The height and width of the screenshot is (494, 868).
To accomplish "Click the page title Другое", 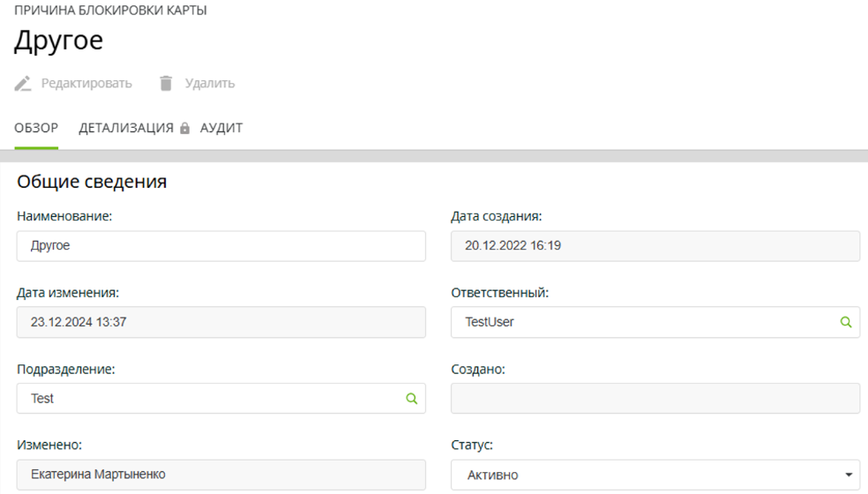I will coord(58,41).
